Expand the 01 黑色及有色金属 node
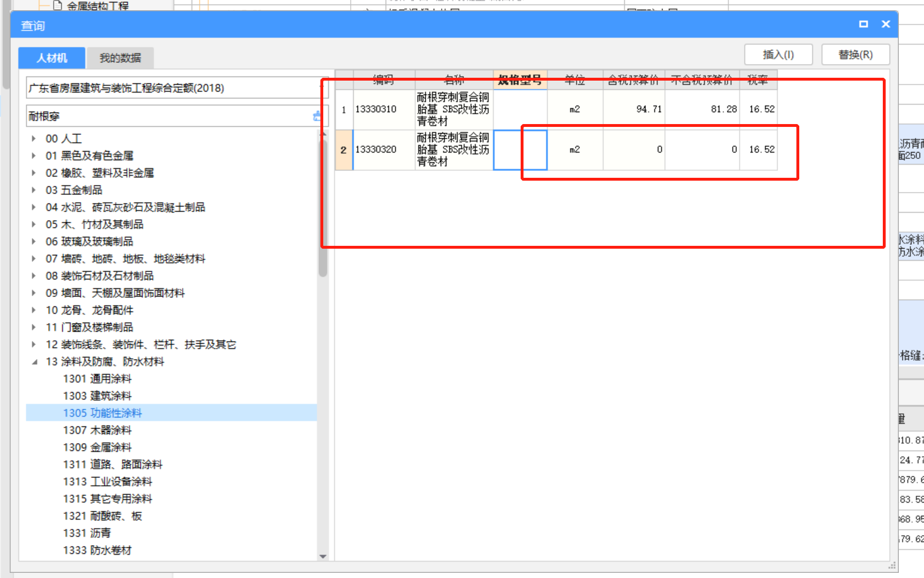This screenshot has height=578, width=924. [34, 156]
